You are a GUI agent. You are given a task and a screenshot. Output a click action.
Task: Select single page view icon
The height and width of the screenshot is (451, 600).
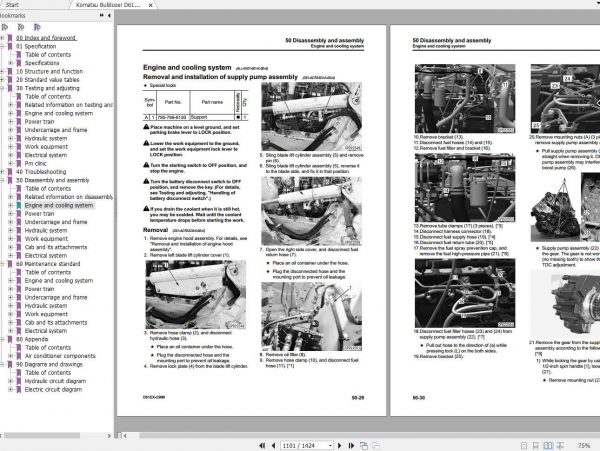(524, 446)
